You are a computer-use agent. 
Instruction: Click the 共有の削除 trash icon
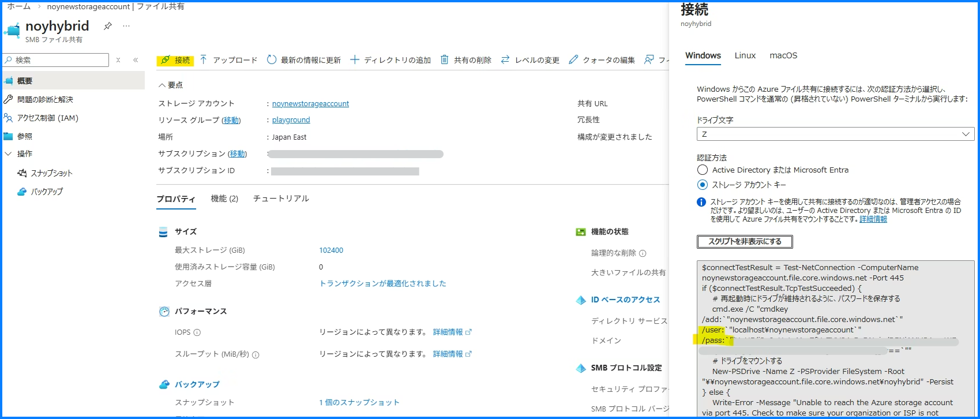tap(445, 60)
